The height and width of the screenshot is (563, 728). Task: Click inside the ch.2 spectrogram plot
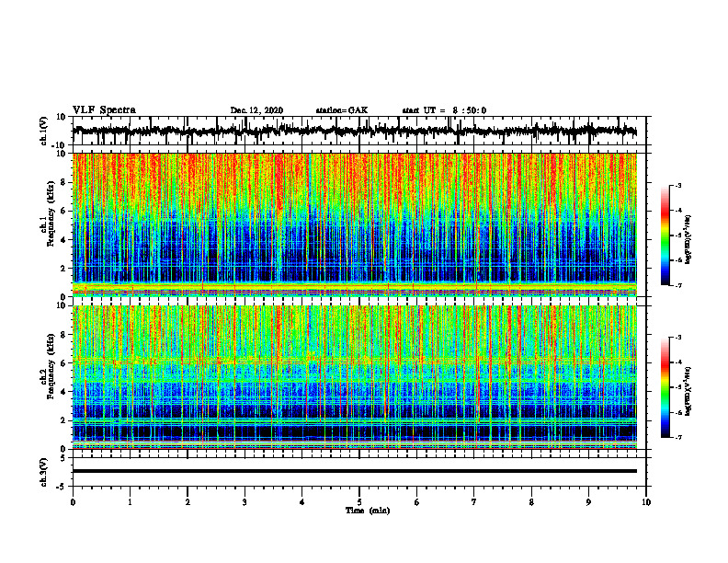pos(355,377)
